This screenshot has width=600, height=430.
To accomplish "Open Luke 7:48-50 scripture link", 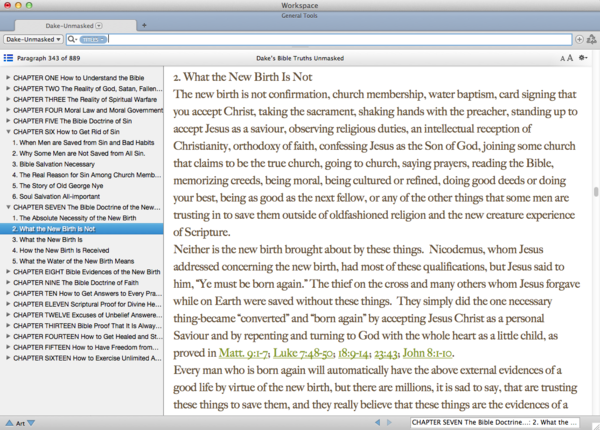I will (303, 353).
